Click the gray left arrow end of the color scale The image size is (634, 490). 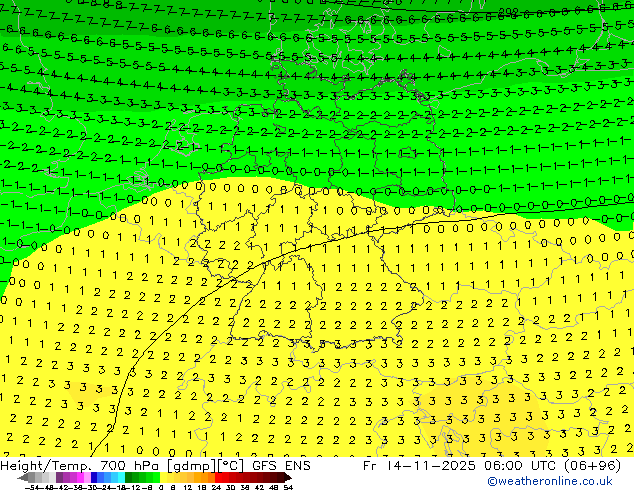pyautogui.click(x=23, y=477)
